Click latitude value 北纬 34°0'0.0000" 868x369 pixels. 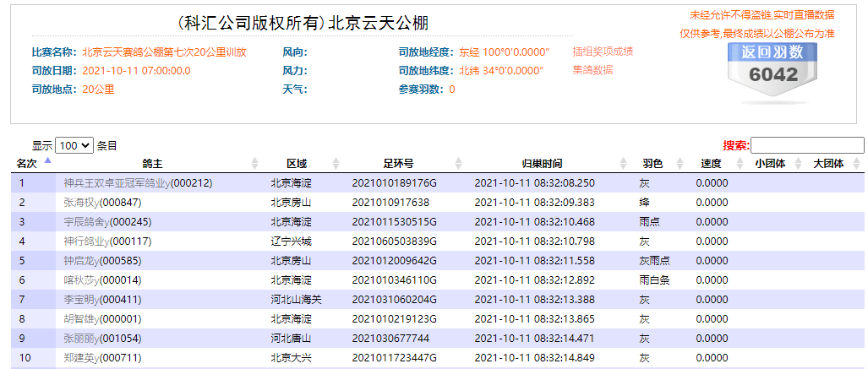tap(501, 71)
